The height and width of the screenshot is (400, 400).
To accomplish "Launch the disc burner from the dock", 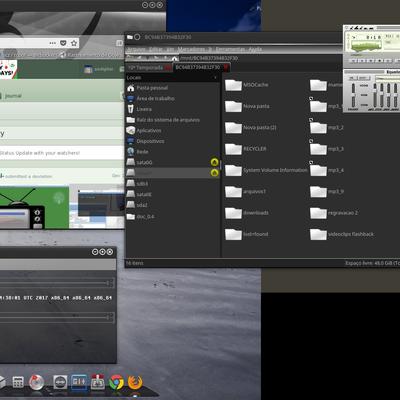I will [x=37, y=382].
